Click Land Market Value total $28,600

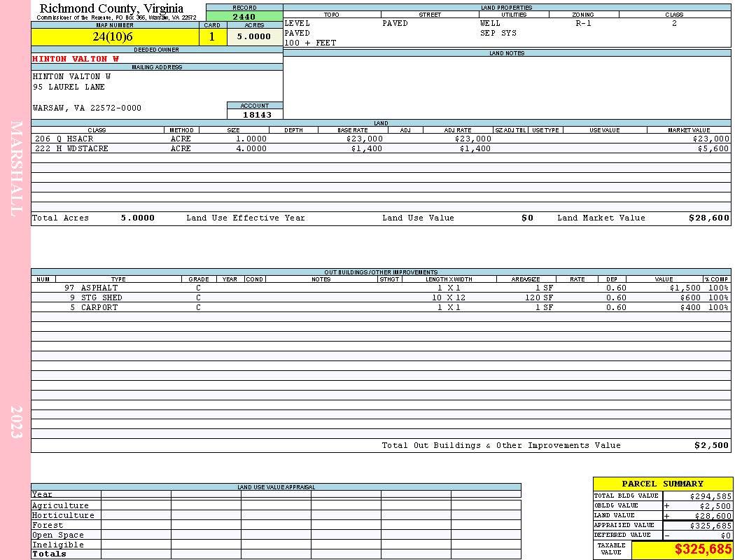[709, 218]
